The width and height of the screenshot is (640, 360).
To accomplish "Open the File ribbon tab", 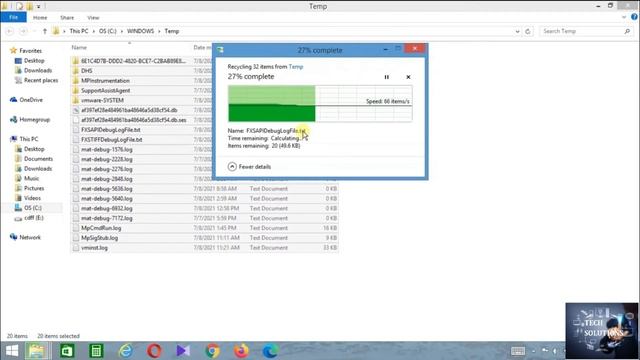I will 13,18.
